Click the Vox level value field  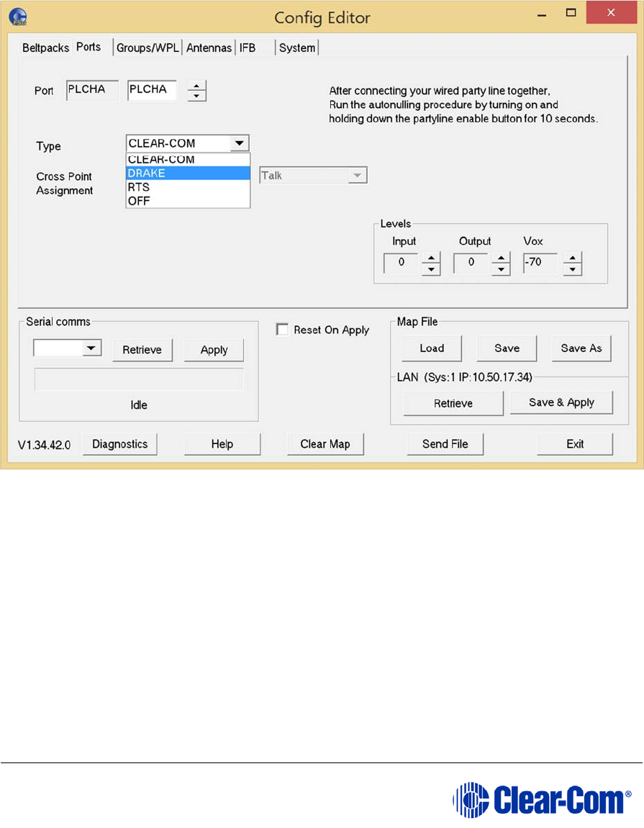540,263
